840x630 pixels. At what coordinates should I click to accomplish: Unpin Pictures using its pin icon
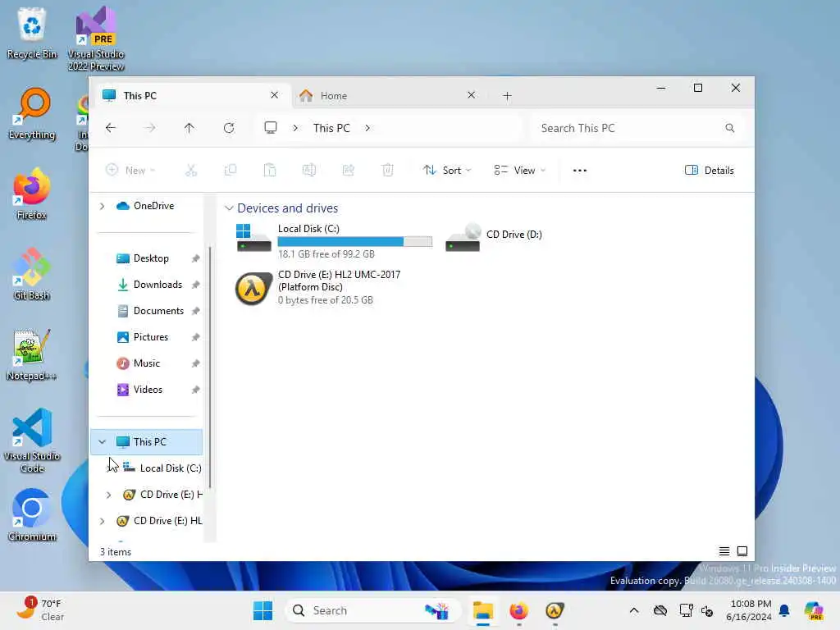[x=195, y=337]
